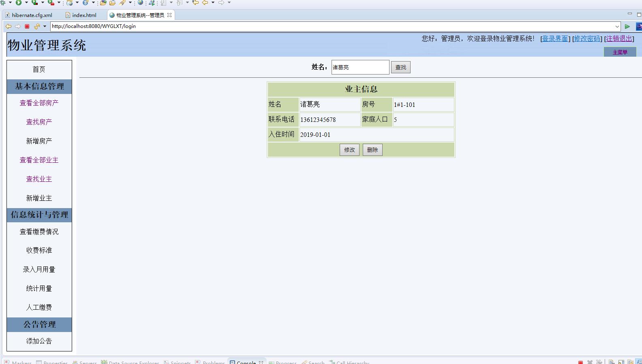
Task: Click green Go arrow next to URL
Action: (x=627, y=26)
